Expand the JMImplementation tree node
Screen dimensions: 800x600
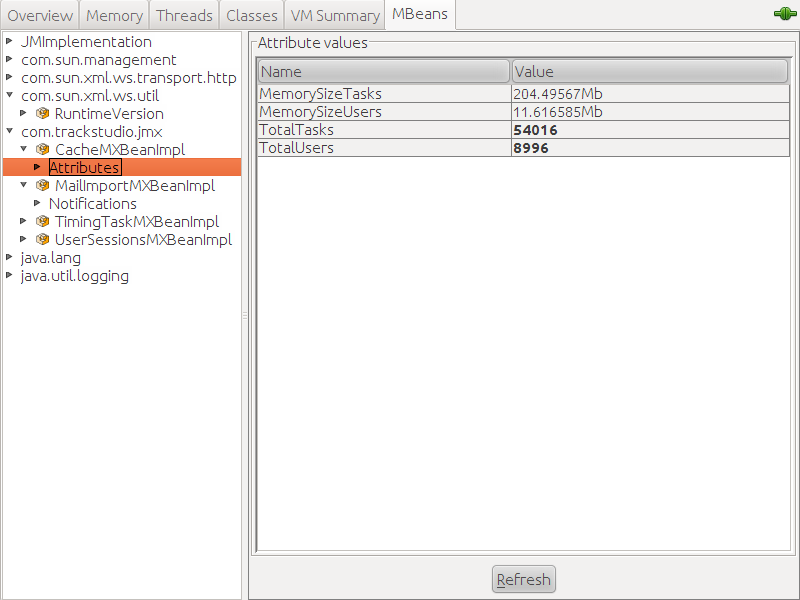click(x=10, y=42)
